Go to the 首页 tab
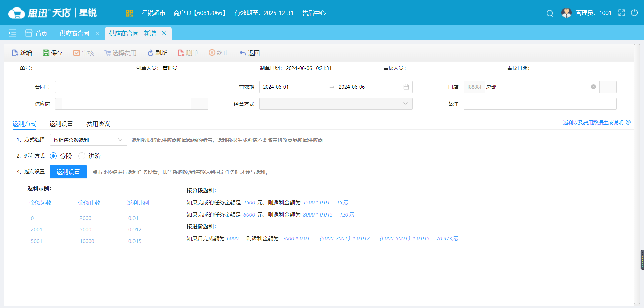This screenshot has width=644, height=308. 41,33
